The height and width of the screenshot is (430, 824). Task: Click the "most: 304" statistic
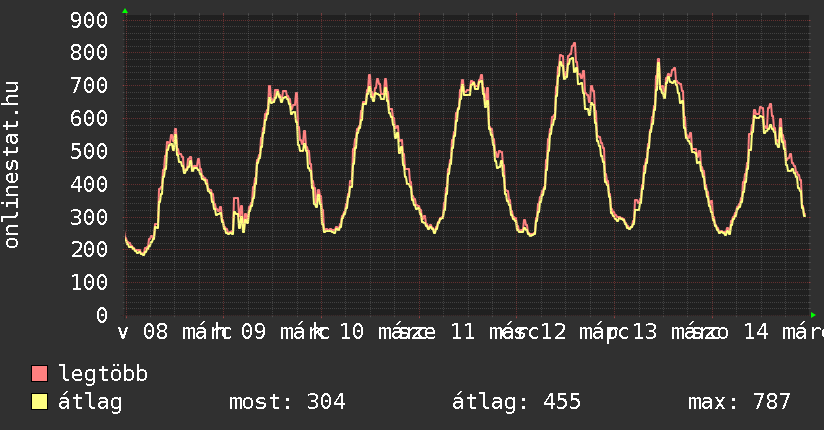click(x=287, y=402)
